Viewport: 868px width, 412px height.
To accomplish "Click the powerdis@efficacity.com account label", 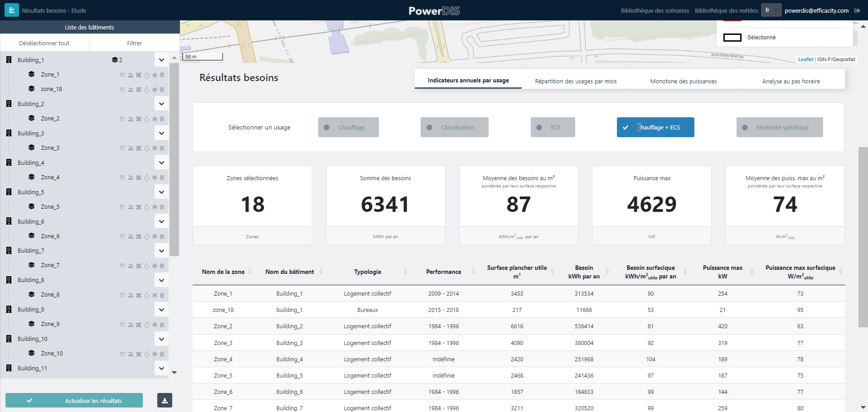I will (x=816, y=10).
